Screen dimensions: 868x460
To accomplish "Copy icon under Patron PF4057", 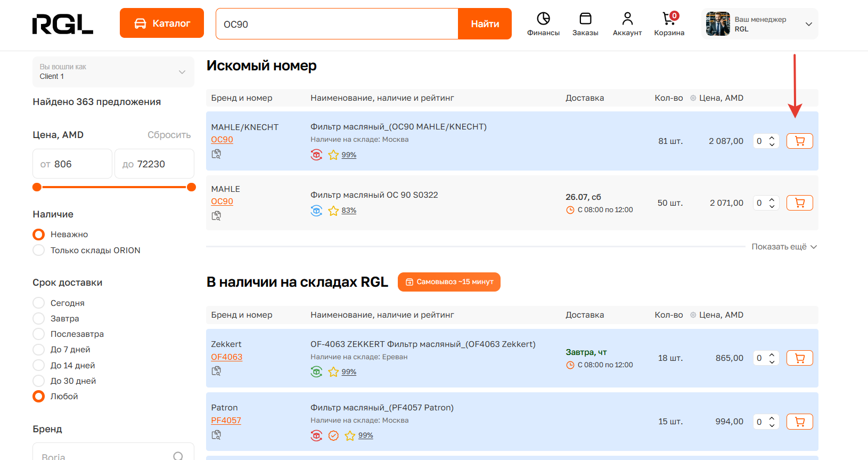I will click(x=216, y=435).
